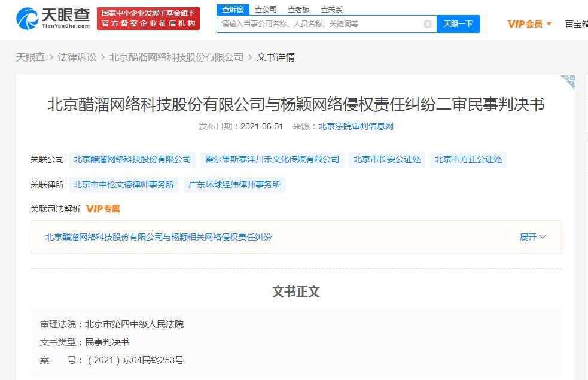Open related company tag 北京醋溜网络科技股份有限公司
The image size is (588, 380).
tap(132, 159)
